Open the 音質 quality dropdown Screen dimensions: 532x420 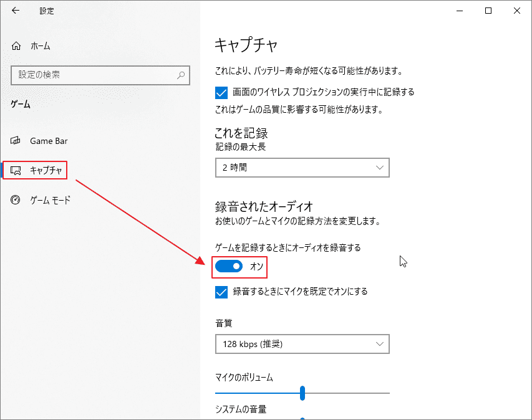(302, 344)
